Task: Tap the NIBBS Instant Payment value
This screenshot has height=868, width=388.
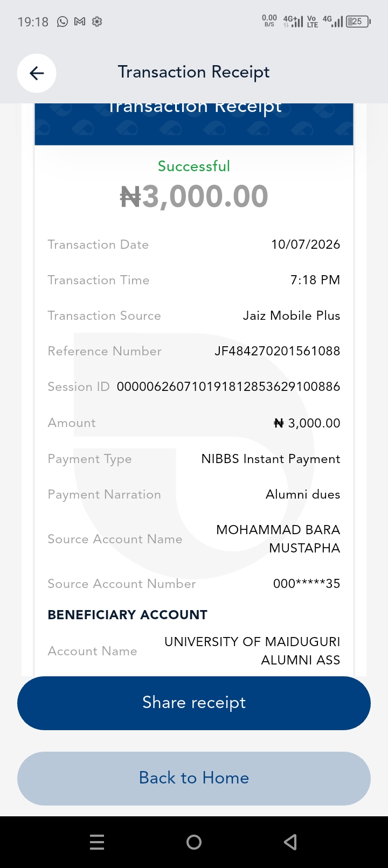Action: pyautogui.click(x=271, y=459)
